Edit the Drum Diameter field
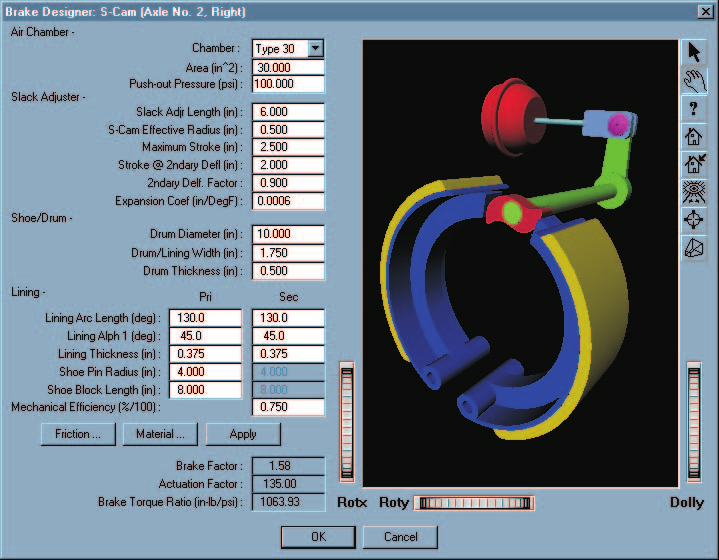The width and height of the screenshot is (719, 560). point(288,234)
